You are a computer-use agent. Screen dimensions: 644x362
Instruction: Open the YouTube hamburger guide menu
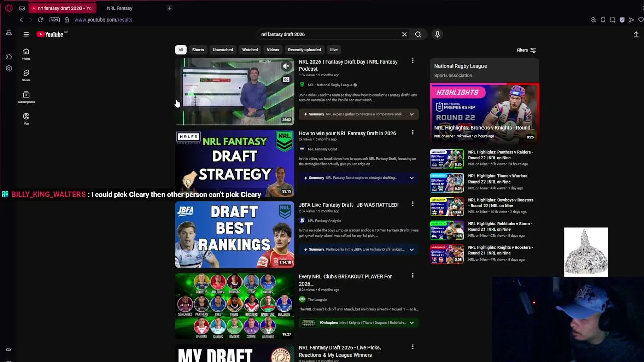click(x=26, y=34)
